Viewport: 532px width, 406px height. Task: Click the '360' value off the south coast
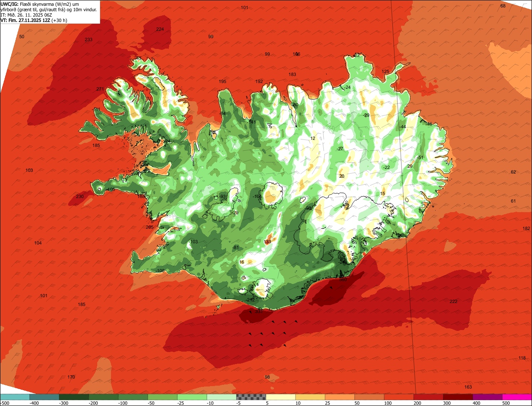pos(343,279)
